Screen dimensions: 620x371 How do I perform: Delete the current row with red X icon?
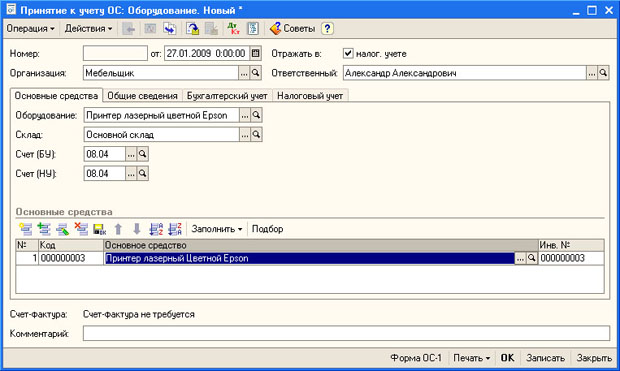(x=81, y=229)
